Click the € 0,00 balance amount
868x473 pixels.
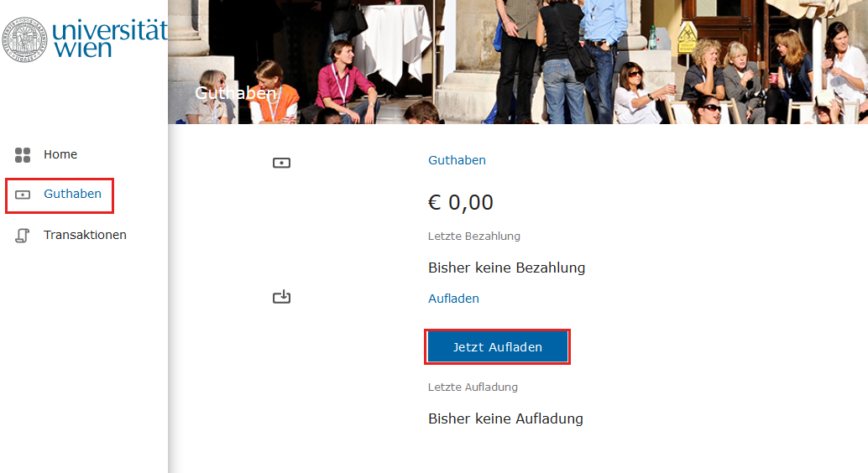click(461, 202)
